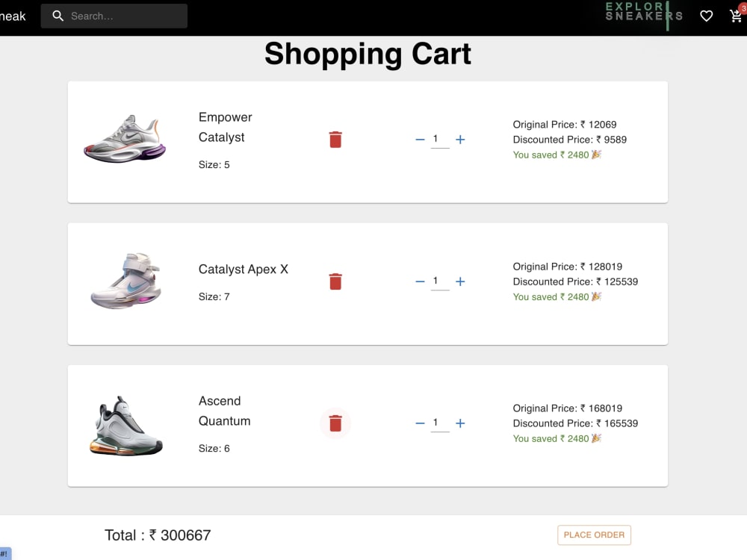This screenshot has height=560, width=747.
Task: Select the Empower Catalyst shoe image
Action: pyautogui.click(x=125, y=139)
